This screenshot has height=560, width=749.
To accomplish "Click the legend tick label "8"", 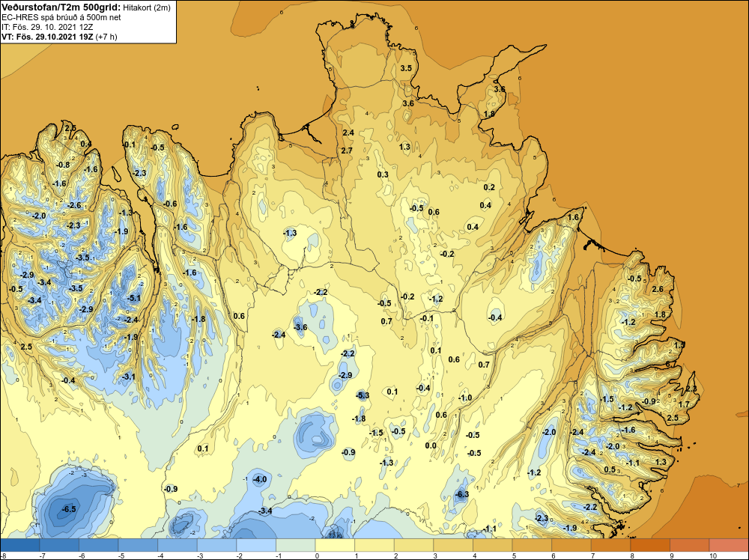I will point(632,556).
